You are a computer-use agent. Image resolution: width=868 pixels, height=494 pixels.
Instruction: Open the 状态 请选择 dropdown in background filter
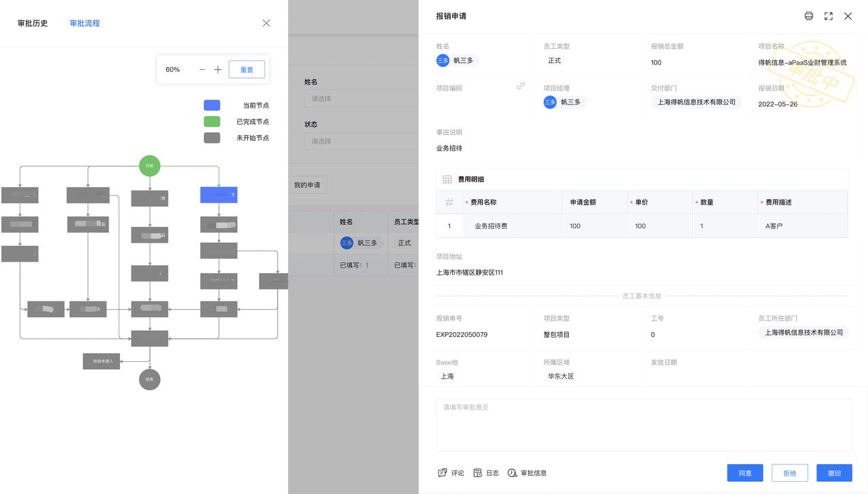(x=361, y=142)
